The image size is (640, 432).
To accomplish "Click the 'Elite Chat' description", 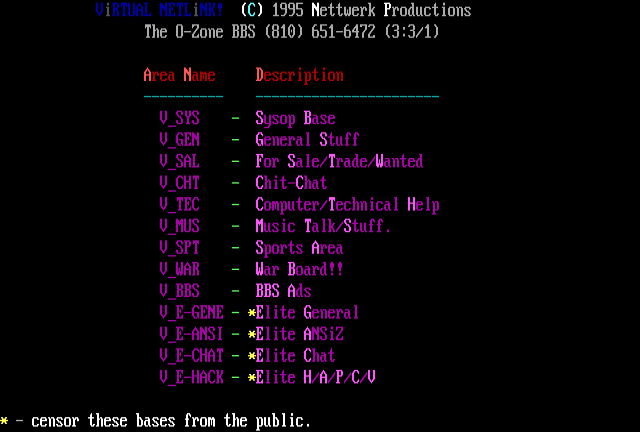I will click(x=296, y=356).
